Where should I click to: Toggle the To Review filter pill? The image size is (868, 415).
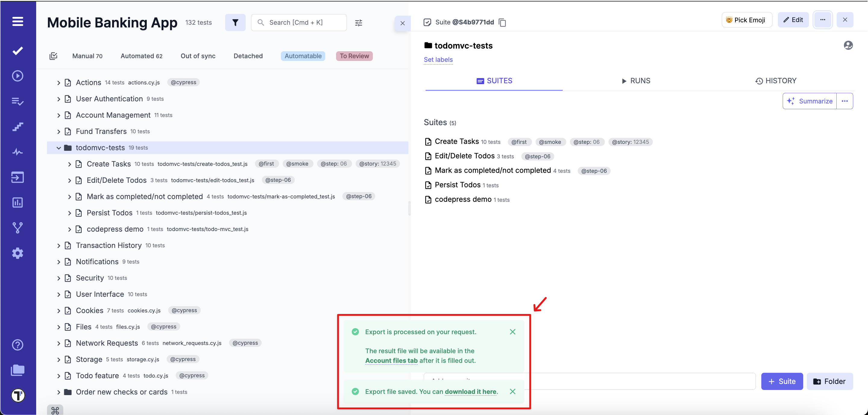(x=354, y=55)
